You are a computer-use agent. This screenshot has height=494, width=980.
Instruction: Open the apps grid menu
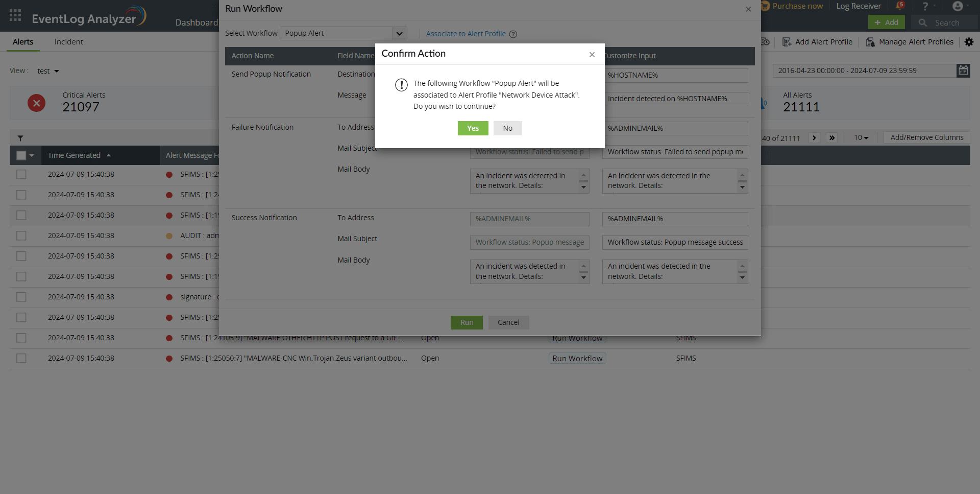15,15
